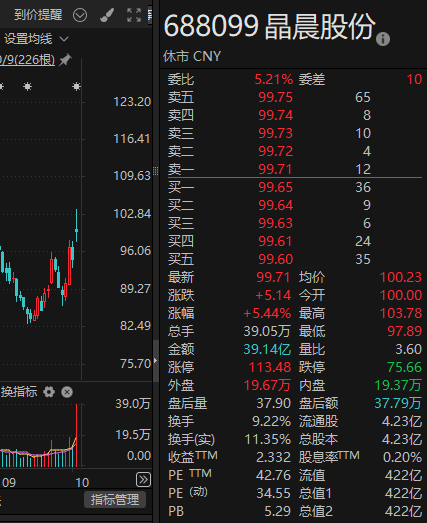Toggle fullscreen chart with expand arrows icon

(134, 15)
